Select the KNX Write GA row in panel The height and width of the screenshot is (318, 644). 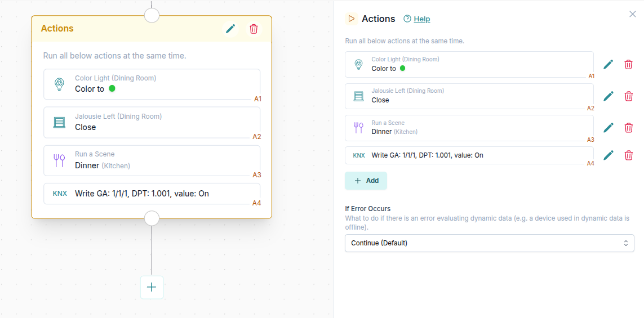(x=469, y=155)
